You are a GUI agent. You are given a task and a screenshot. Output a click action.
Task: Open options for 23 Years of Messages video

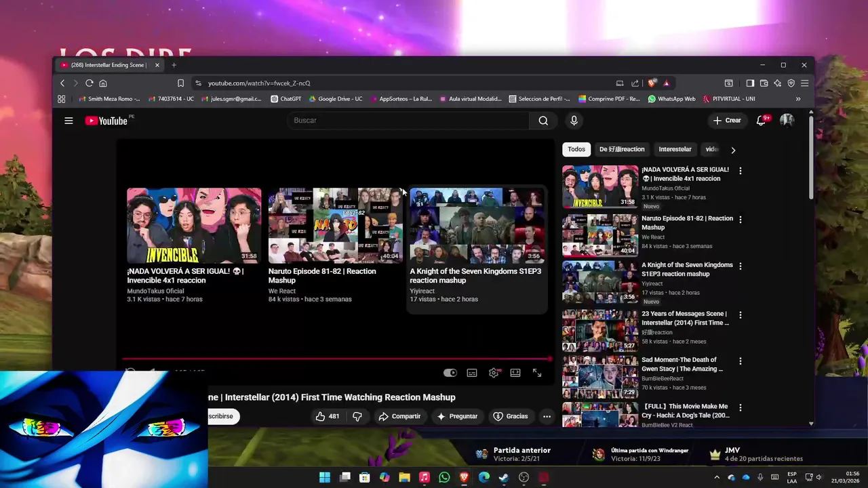741,315
